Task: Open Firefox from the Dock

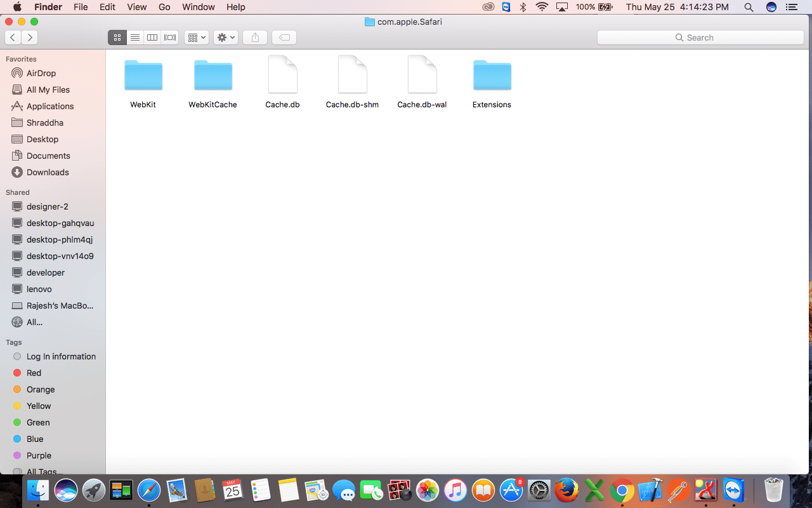Action: [x=566, y=490]
